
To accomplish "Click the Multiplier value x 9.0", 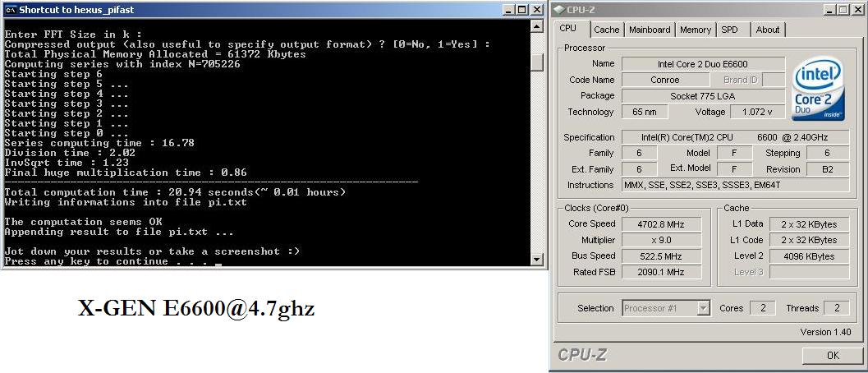I will [662, 240].
